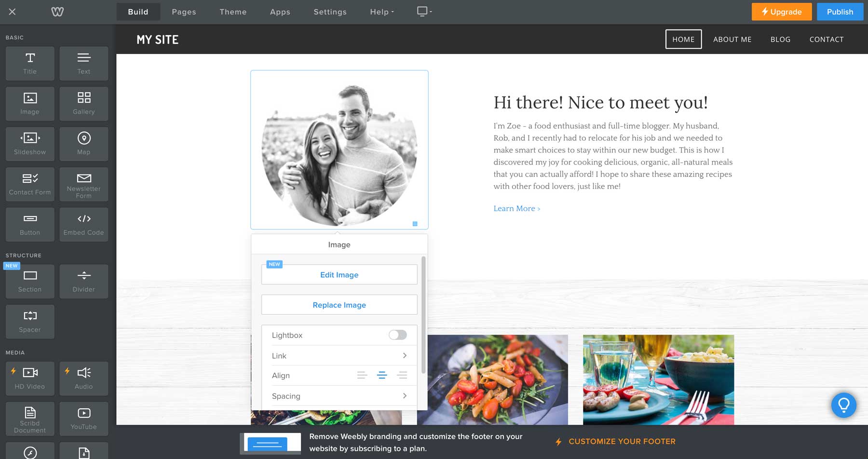
Task: Select the Slideshow element
Action: point(29,143)
